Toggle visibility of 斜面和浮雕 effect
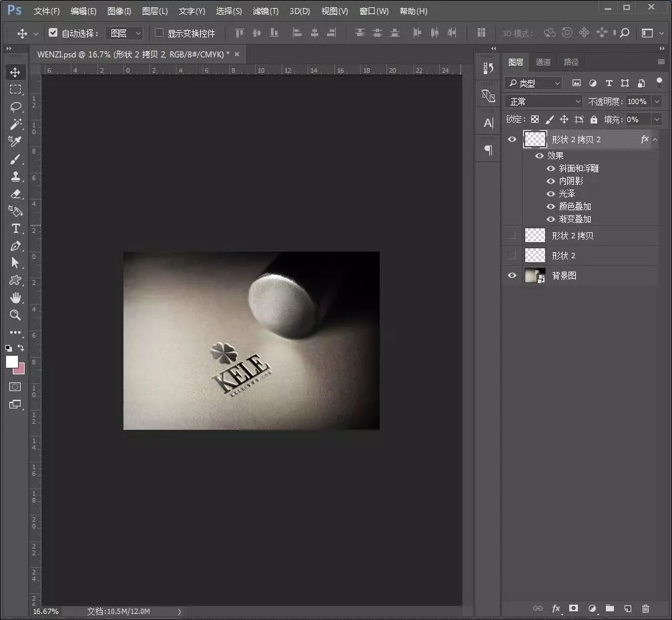The width and height of the screenshot is (672, 620). [551, 169]
